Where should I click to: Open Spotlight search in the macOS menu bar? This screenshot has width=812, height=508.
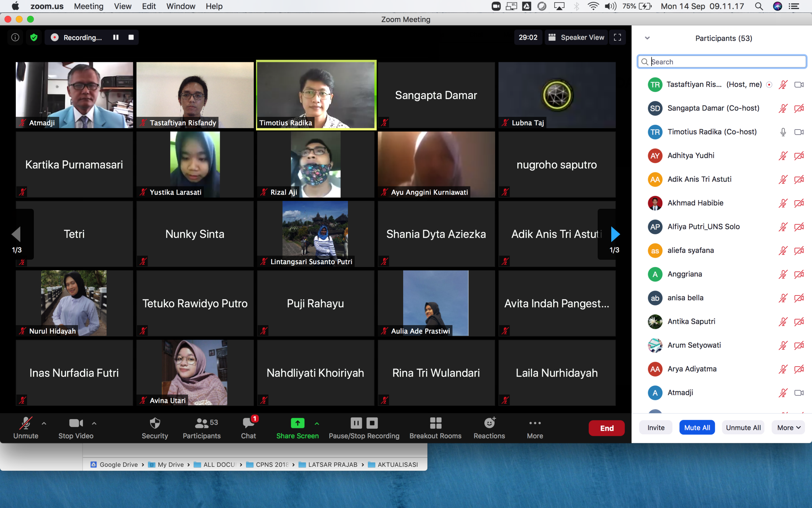759,6
